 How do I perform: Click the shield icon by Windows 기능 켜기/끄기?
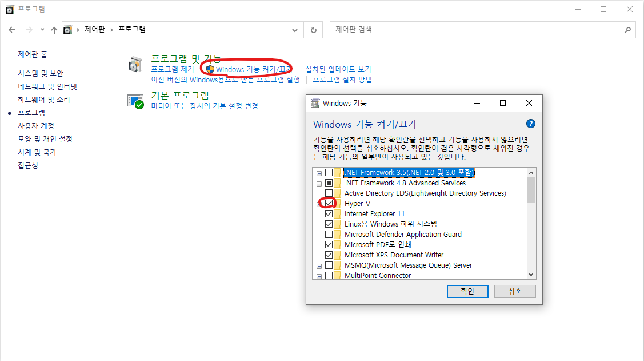pos(210,69)
